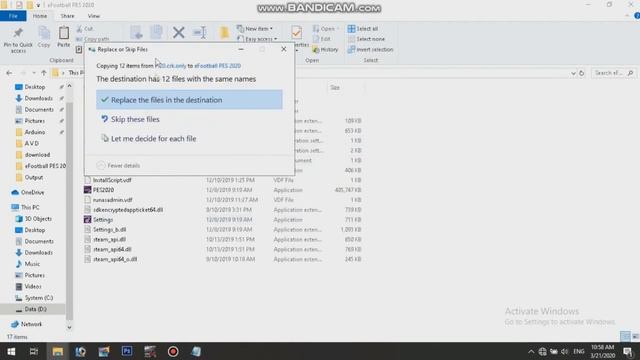Open Photoshop from the taskbar
Viewport: 640px width, 360px height.
click(127, 351)
